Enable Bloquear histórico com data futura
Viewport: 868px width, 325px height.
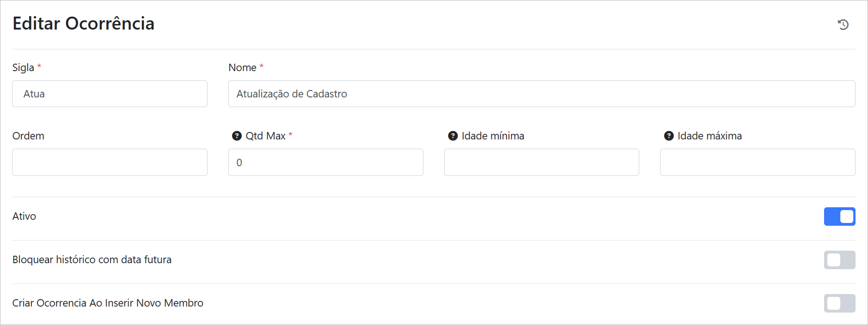[x=839, y=260]
